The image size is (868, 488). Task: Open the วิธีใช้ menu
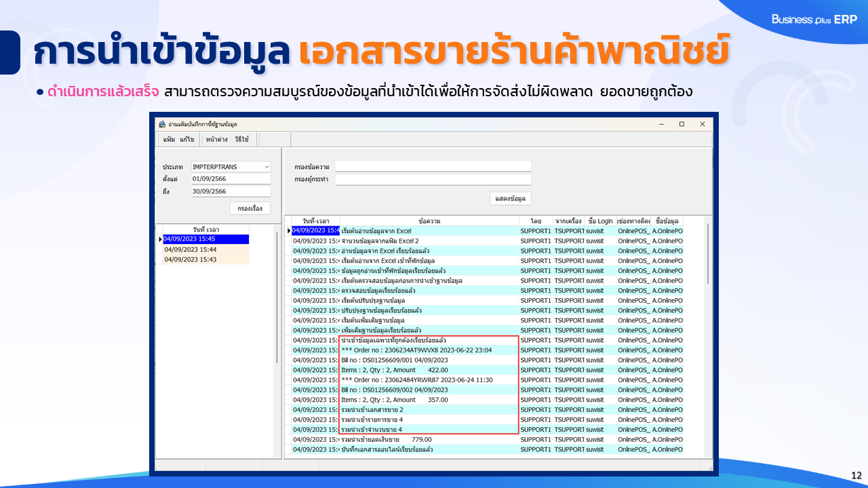click(x=242, y=139)
